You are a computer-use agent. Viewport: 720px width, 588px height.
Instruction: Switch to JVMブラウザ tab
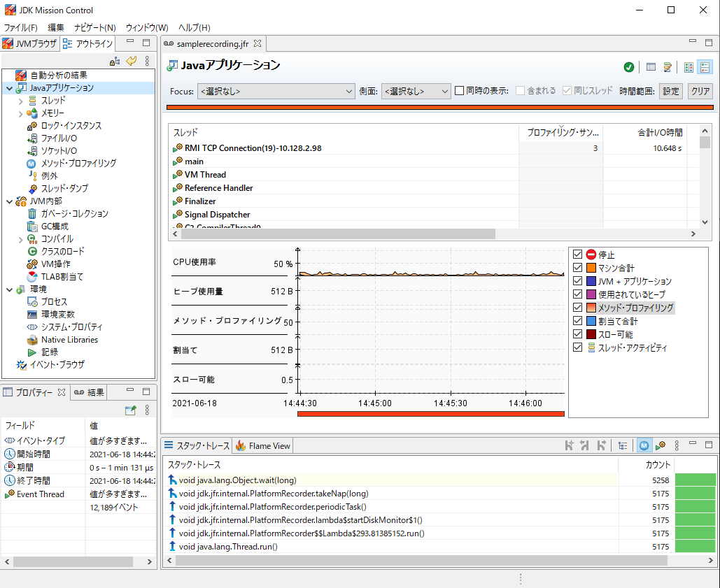[30, 43]
